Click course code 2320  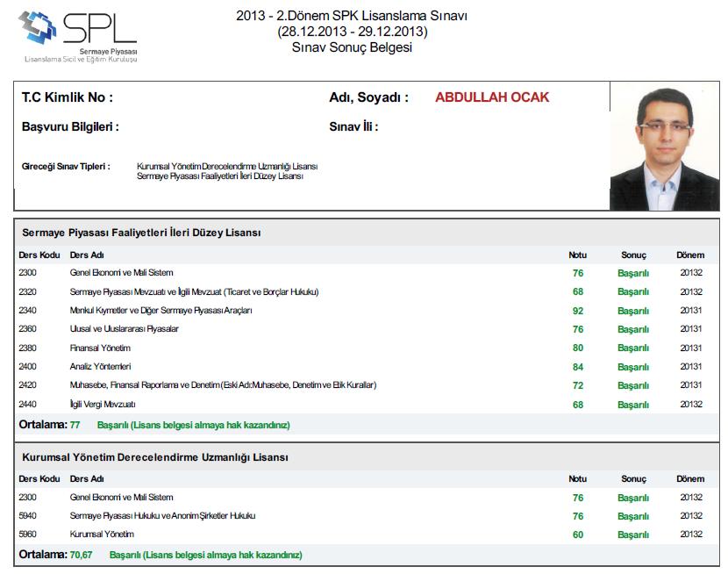pos(27,291)
